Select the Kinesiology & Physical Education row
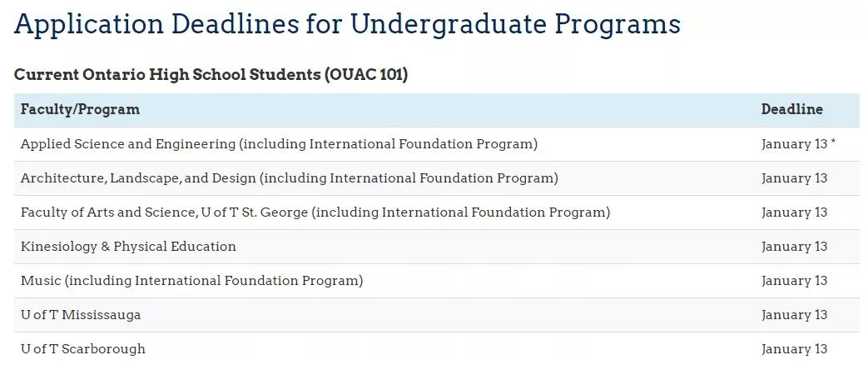868x370 pixels. pos(128,247)
